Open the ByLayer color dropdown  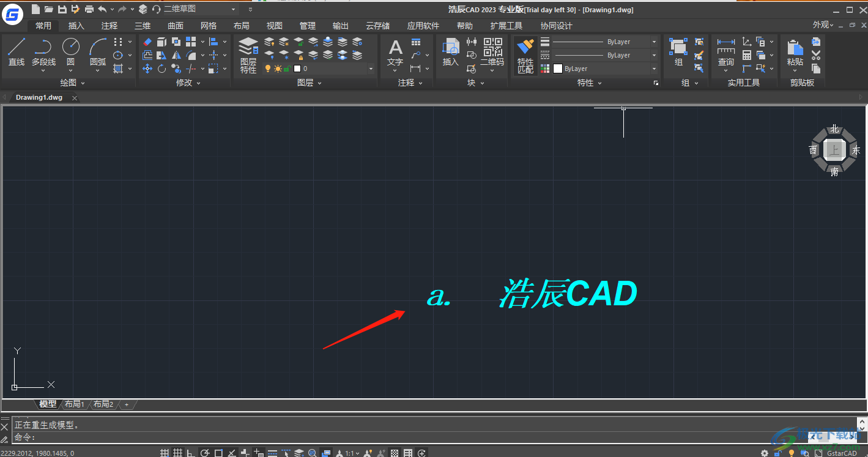[654, 69]
